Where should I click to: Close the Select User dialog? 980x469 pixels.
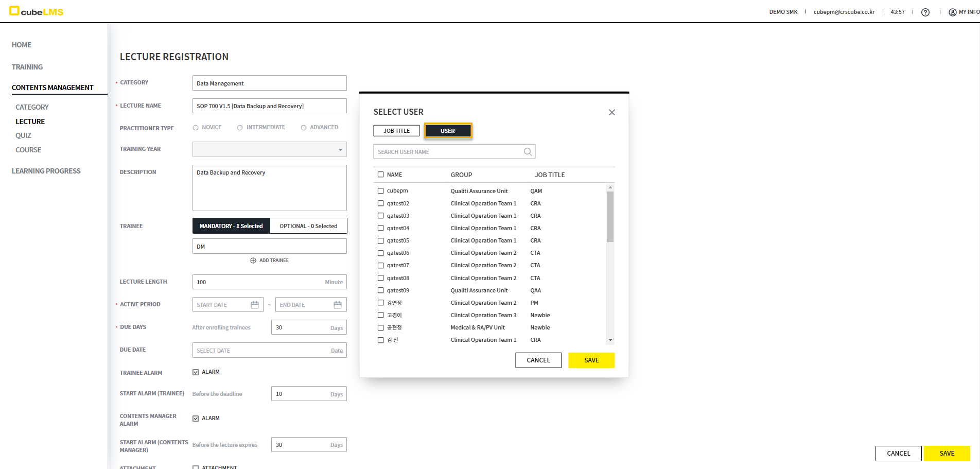(x=612, y=112)
